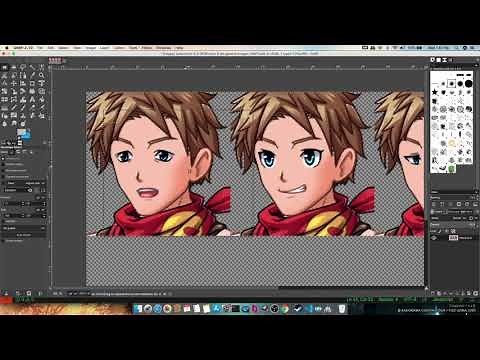Pick the largest hard round brush
Viewport: 480px width, 360px height.
tap(469, 83)
